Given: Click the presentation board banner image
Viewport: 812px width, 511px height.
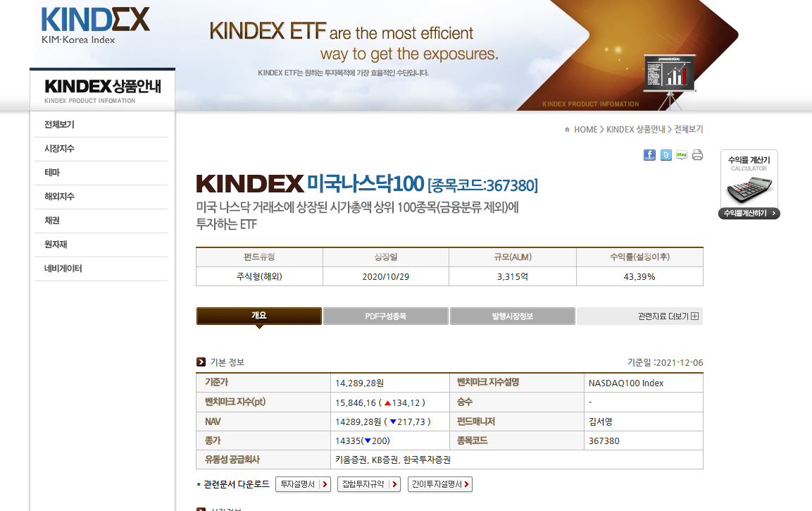Looking at the screenshot, I should point(670,81).
